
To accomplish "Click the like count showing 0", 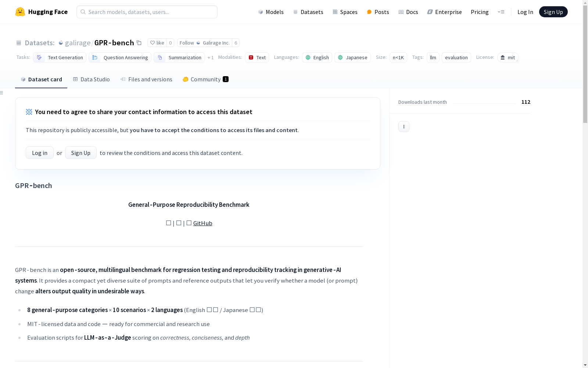I will (170, 43).
